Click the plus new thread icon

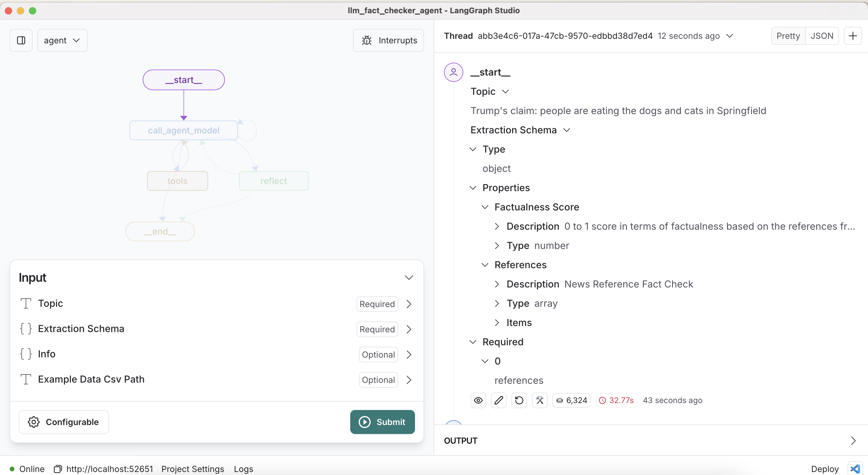click(853, 36)
